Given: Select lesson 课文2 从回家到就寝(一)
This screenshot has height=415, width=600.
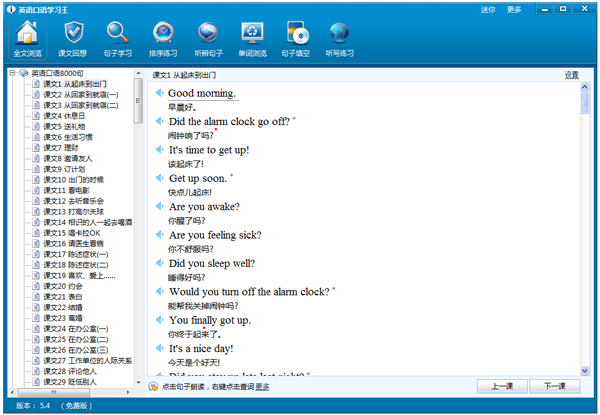Looking at the screenshot, I should click(80, 94).
